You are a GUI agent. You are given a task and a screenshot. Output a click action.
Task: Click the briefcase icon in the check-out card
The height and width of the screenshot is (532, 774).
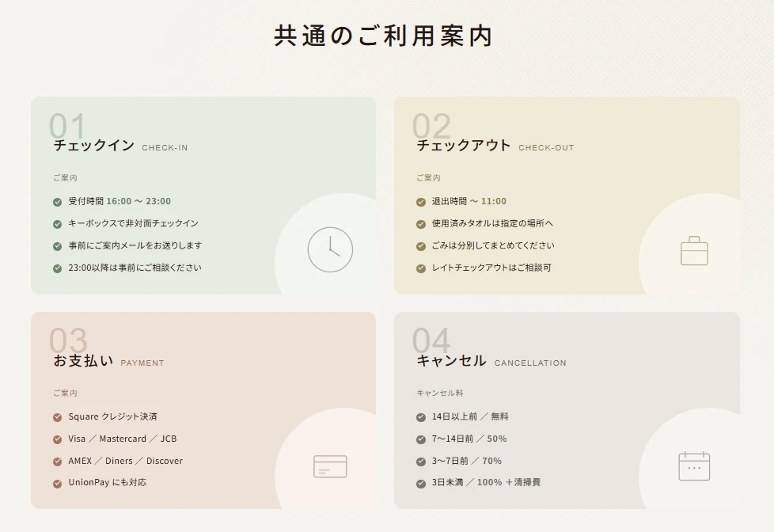click(x=694, y=250)
